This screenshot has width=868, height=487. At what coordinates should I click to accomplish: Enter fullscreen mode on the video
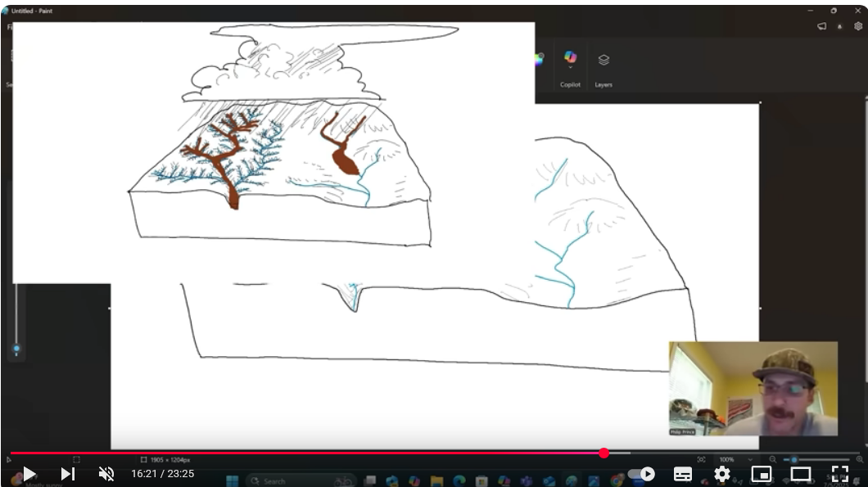click(839, 474)
